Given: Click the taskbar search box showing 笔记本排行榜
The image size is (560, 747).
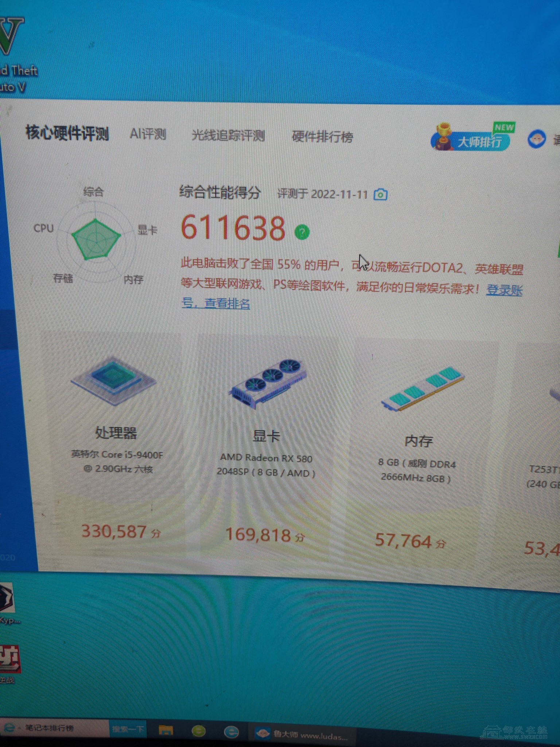Looking at the screenshot, I should [55, 728].
